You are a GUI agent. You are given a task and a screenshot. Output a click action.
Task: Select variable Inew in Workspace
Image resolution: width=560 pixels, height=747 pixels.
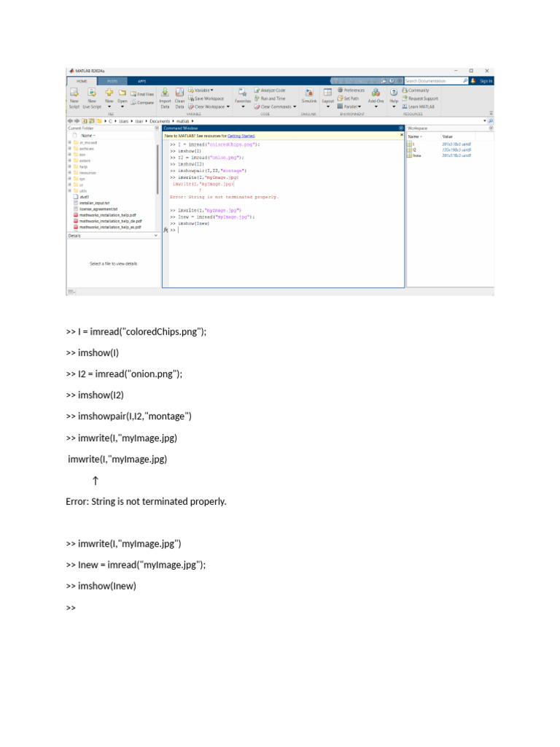tap(414, 155)
